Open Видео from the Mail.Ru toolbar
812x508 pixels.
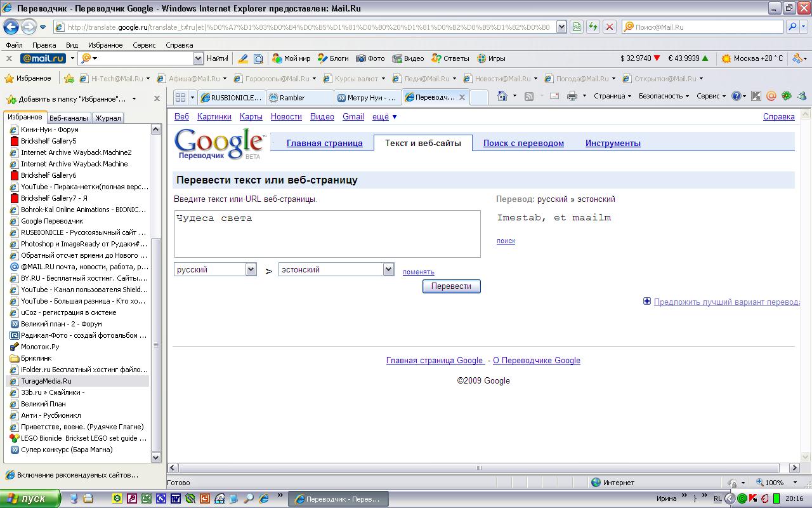pos(408,58)
